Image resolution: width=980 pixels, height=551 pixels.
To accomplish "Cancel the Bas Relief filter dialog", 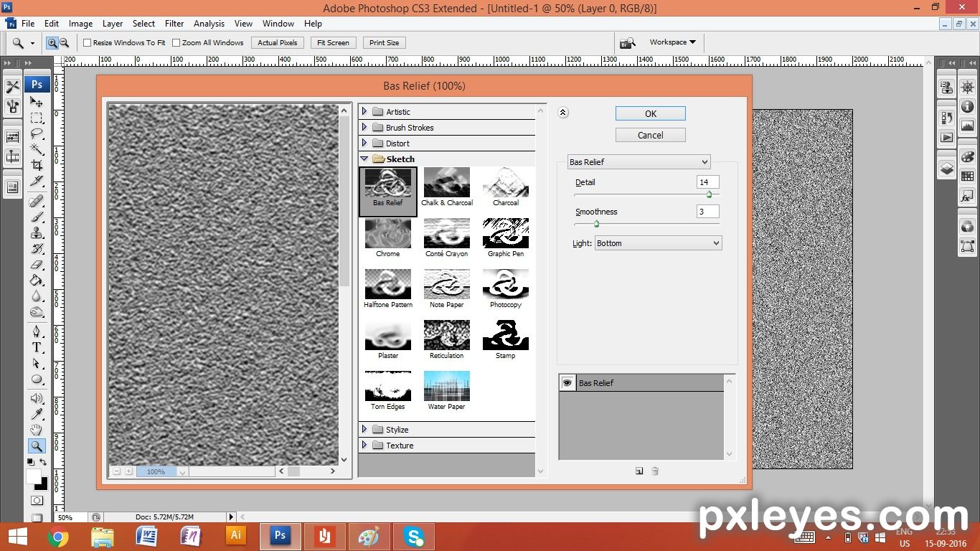I will coord(651,135).
